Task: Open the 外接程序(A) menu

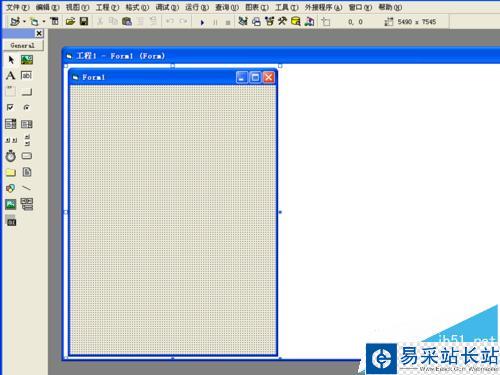Action: (323, 7)
